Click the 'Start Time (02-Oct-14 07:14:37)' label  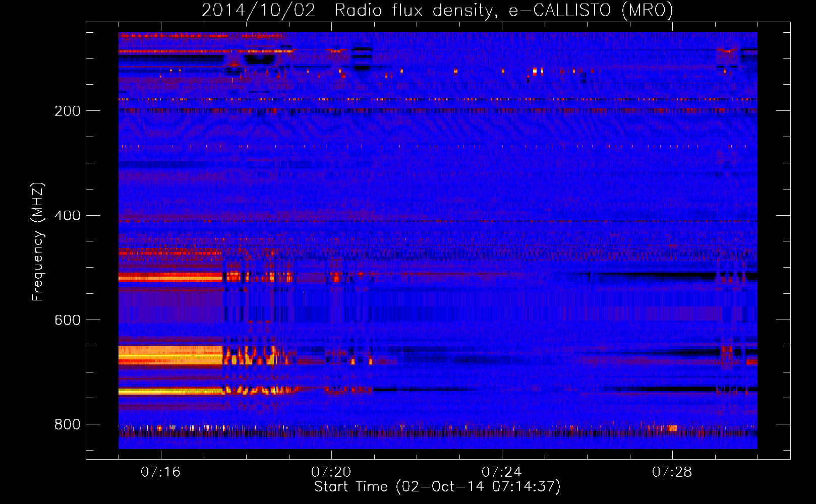point(437,487)
